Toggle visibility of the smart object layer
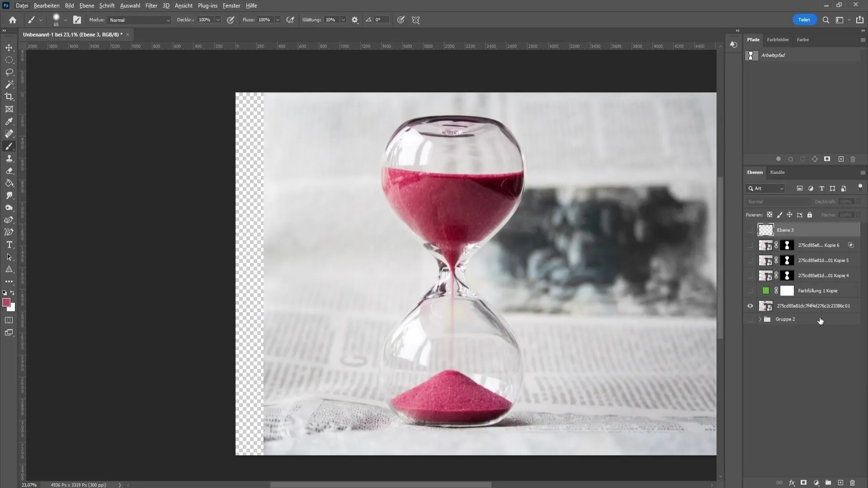 pyautogui.click(x=750, y=305)
